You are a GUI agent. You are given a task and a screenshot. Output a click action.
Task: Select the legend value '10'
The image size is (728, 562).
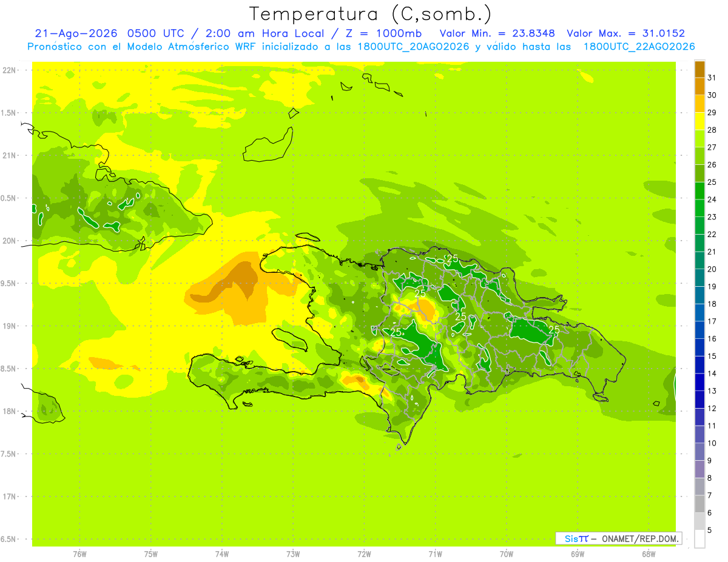(712, 443)
